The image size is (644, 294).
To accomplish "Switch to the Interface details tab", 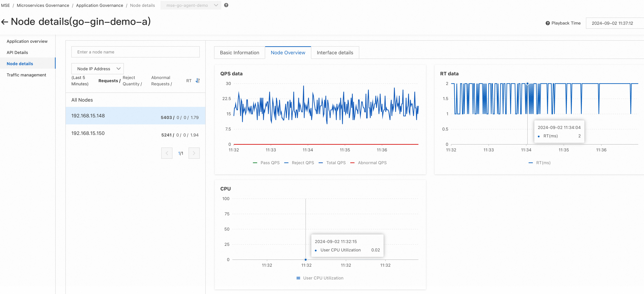I will (x=335, y=53).
